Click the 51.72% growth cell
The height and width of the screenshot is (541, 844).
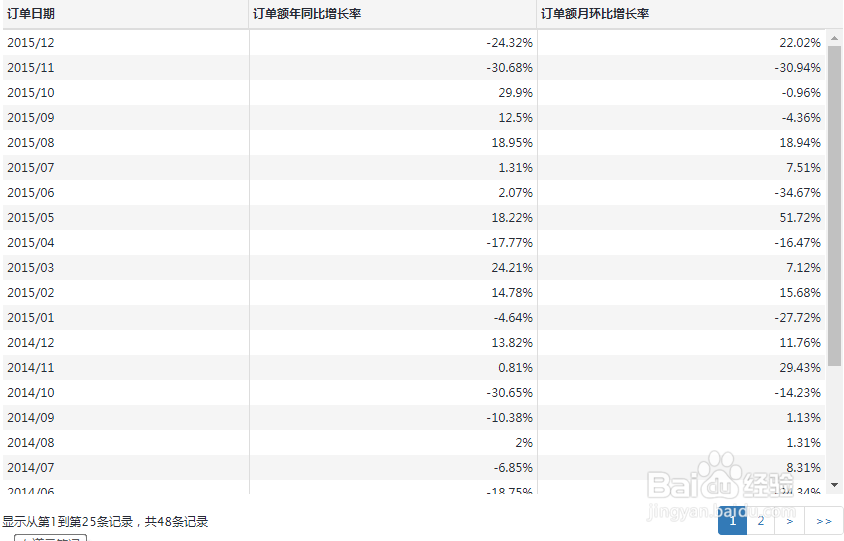click(x=798, y=218)
